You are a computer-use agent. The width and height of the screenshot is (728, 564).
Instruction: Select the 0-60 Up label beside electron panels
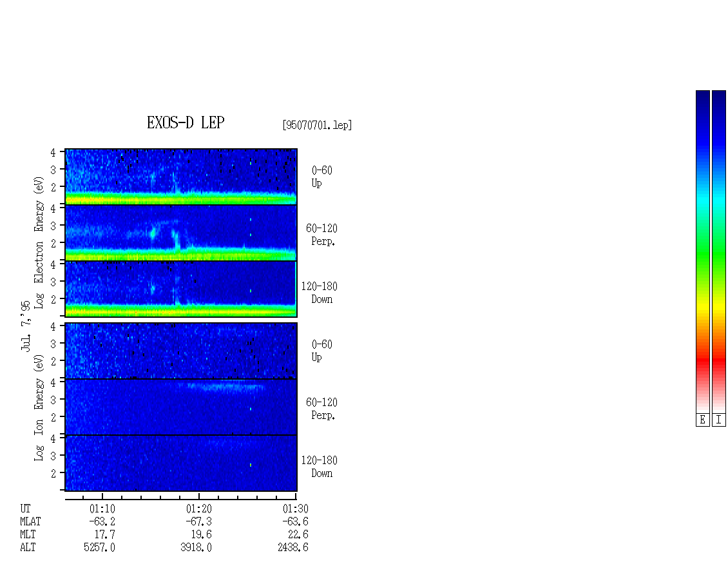pos(321,177)
